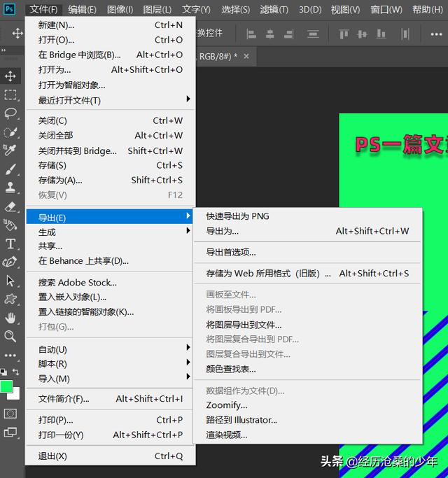The image size is (448, 478).
Task: Swap foreground and background colors
Action: click(x=15, y=372)
